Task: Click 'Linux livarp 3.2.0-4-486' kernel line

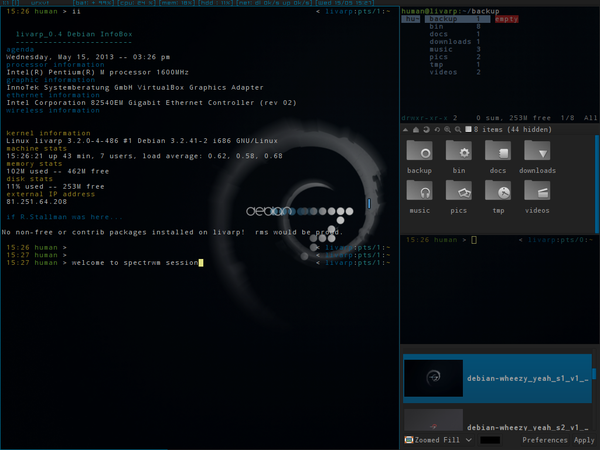Action: [142, 141]
